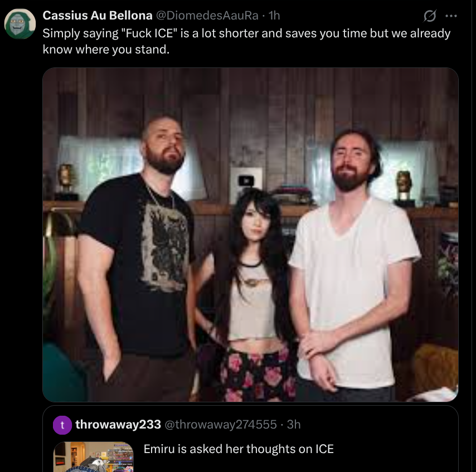Open the three-dot more options menu
Viewport: 476px width, 472px height.
451,16
